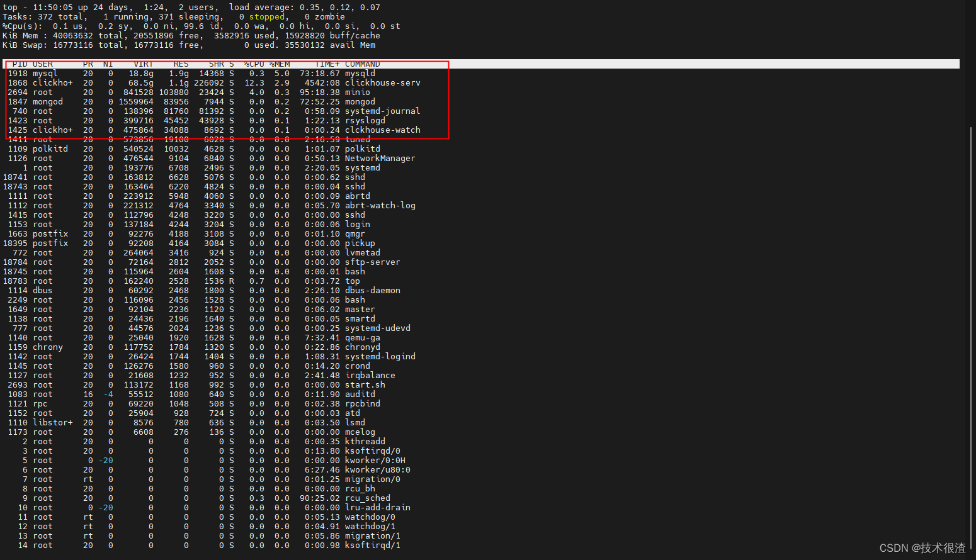
Task: Click the %CPU column header
Action: (x=254, y=64)
